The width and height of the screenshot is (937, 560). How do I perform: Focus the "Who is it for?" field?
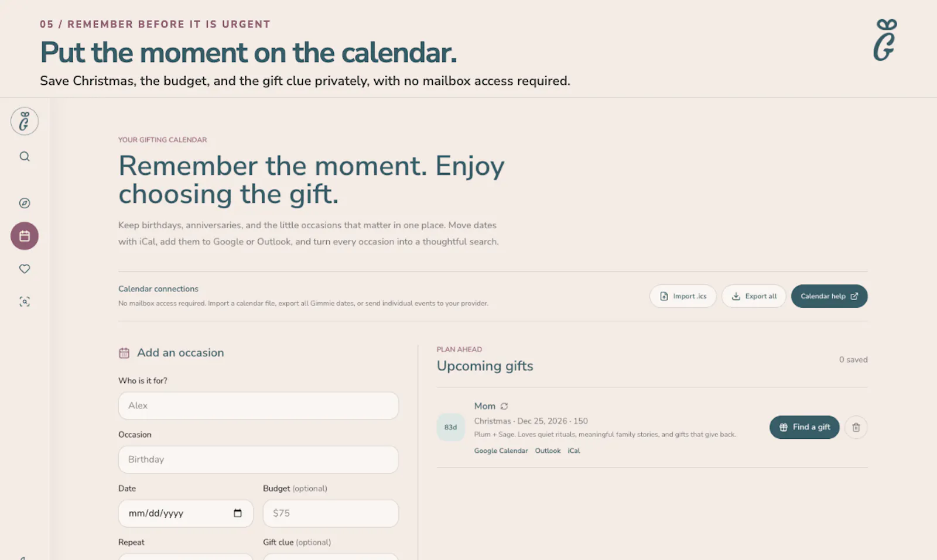[258, 406]
